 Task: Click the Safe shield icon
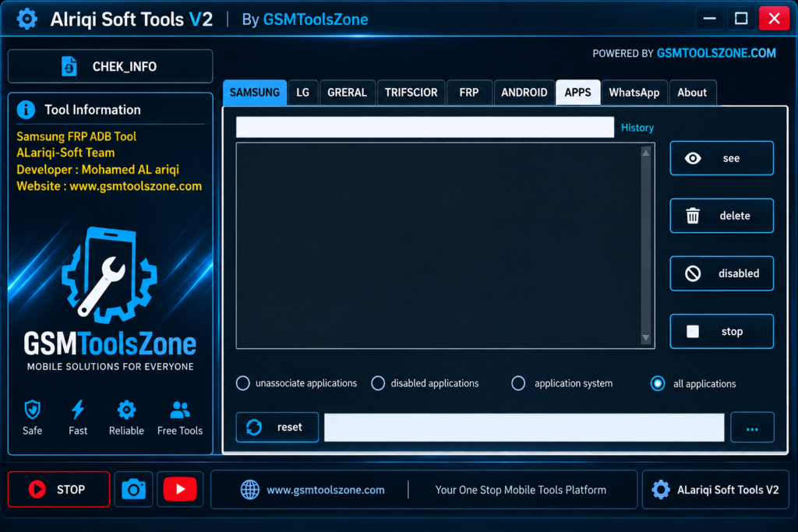32,410
